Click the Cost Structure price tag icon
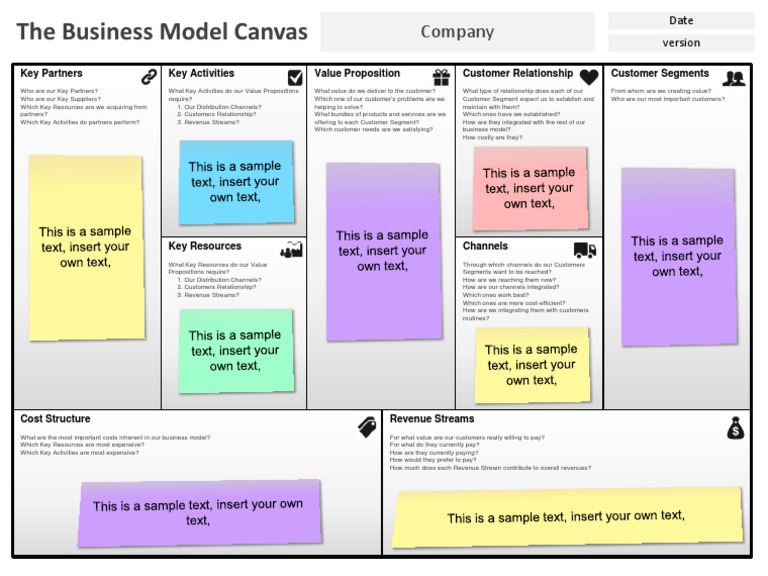 tap(367, 427)
